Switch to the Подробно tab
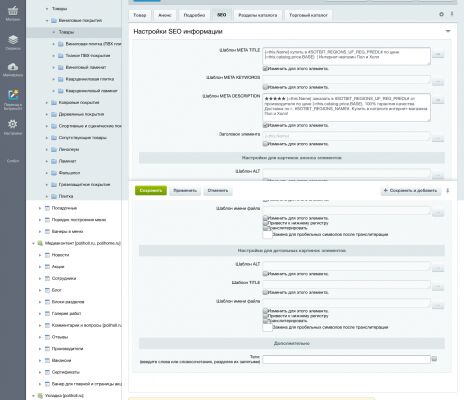Viewport: 464px width, 400px height. click(194, 15)
